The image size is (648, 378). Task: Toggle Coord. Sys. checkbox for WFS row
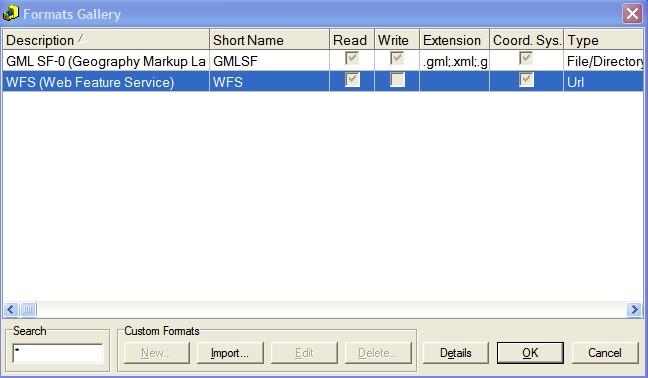526,80
